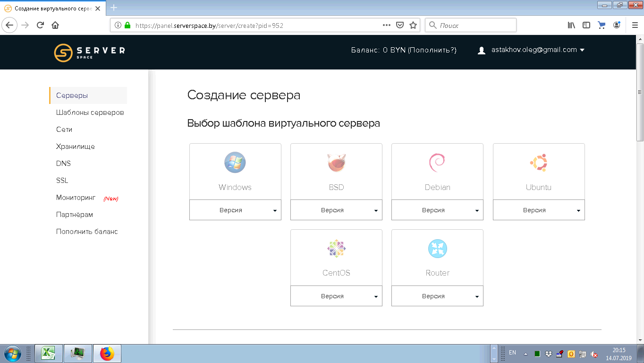Open the Ubuntu version dropdown
This screenshot has height=363, width=644.
coord(539,210)
